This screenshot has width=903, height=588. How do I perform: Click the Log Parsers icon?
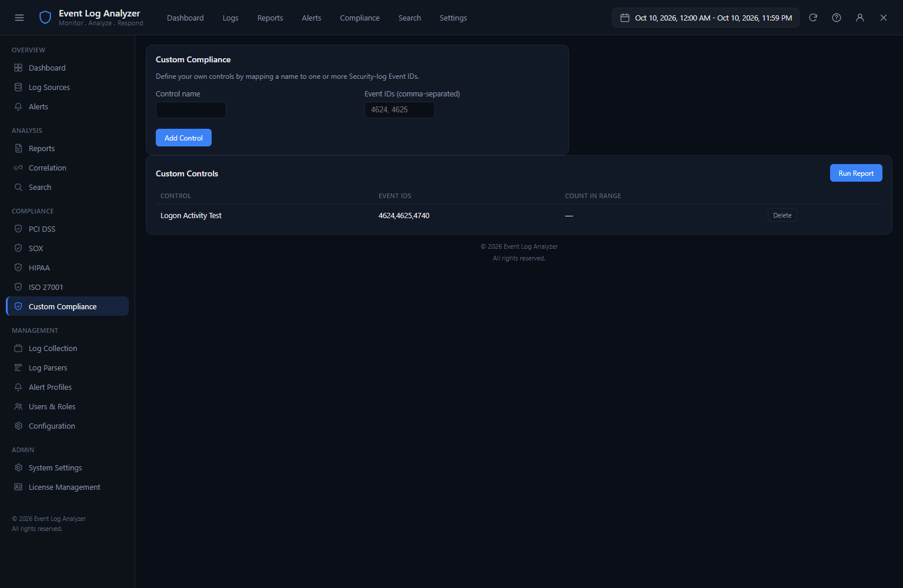coord(18,367)
